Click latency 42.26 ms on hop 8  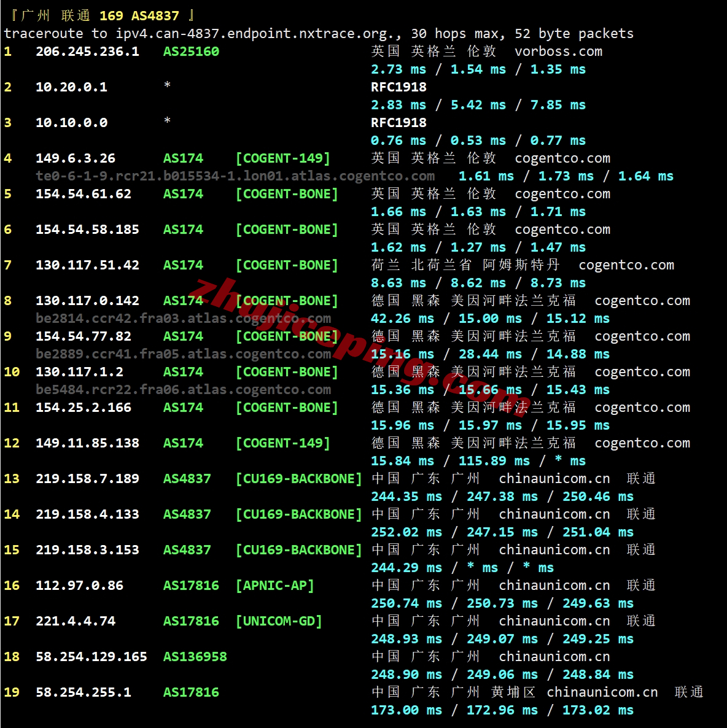[402, 319]
